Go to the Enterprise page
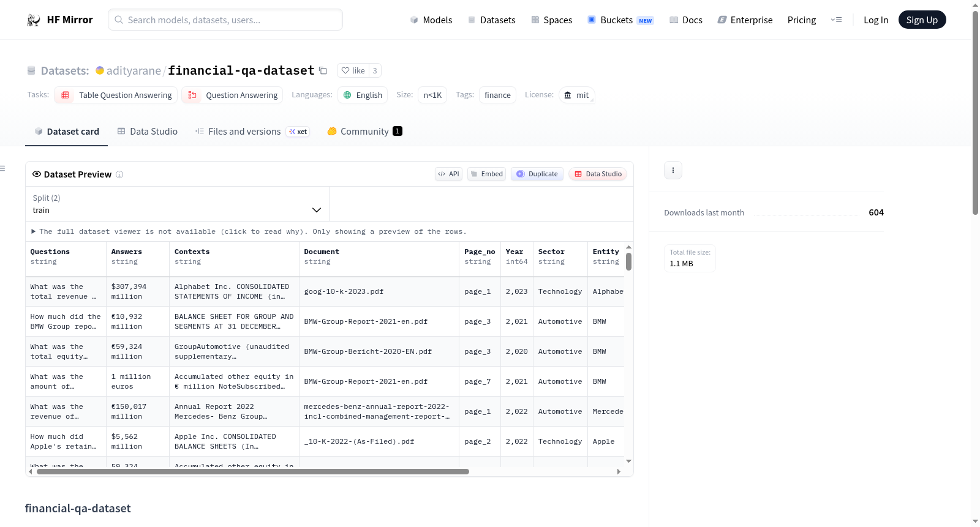980x527 pixels. (745, 20)
